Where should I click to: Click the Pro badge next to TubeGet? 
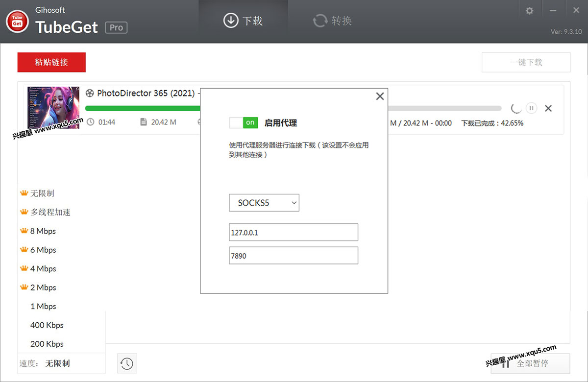tap(116, 27)
